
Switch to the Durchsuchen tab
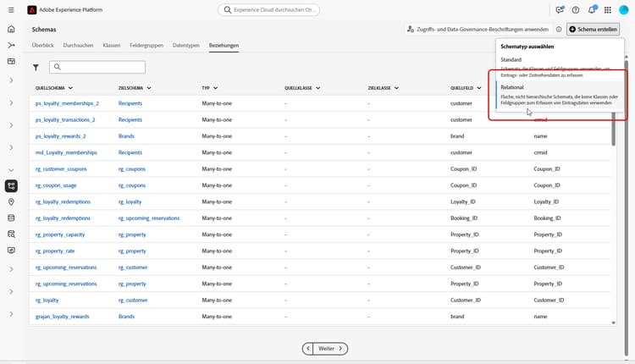78,46
